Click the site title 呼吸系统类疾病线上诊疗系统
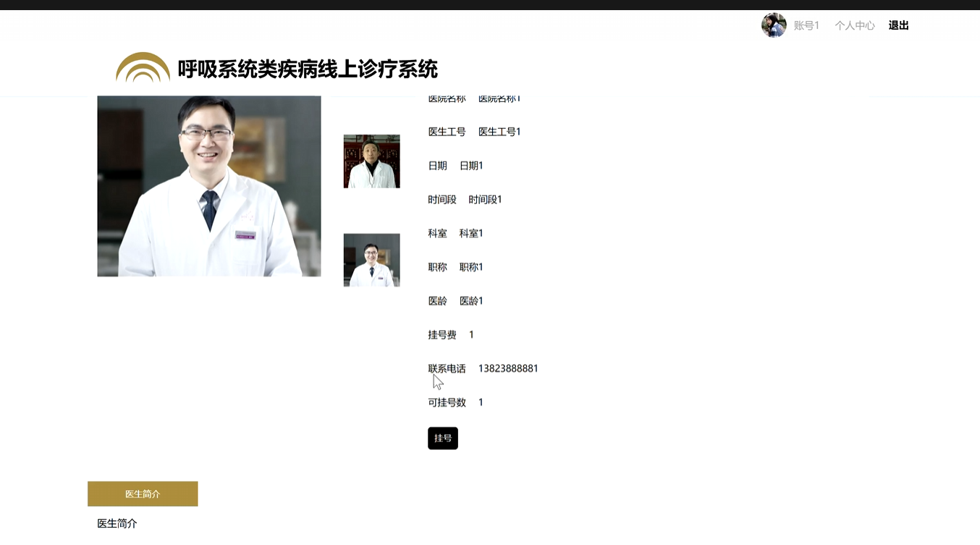 coord(308,69)
